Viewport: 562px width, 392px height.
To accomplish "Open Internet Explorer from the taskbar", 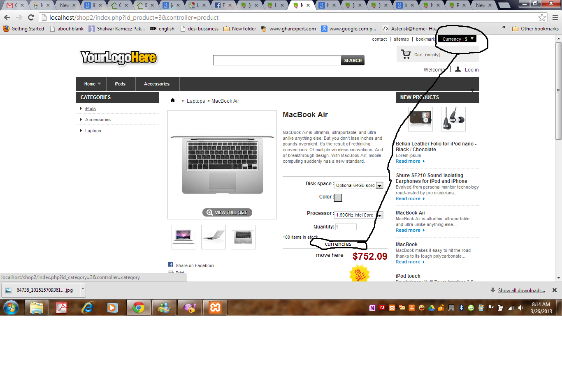I will [87, 307].
